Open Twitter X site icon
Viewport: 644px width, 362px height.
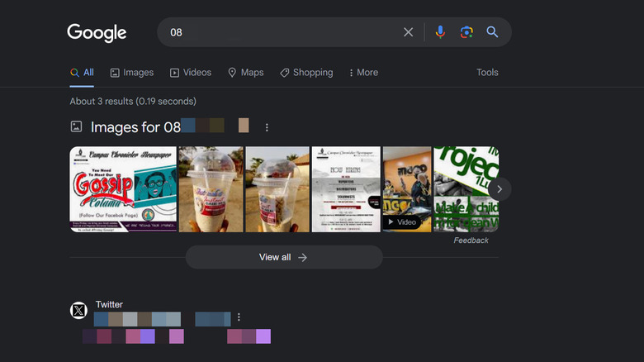[x=78, y=310]
